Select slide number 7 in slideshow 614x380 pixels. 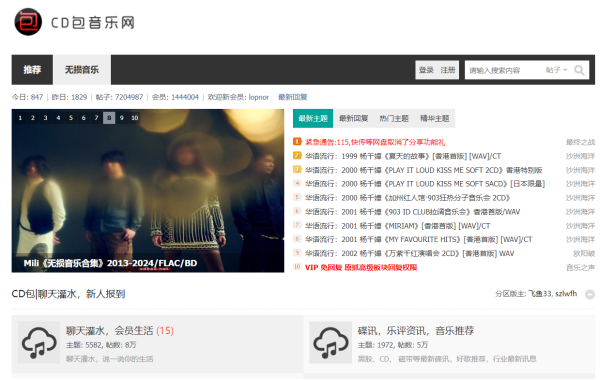96,118
